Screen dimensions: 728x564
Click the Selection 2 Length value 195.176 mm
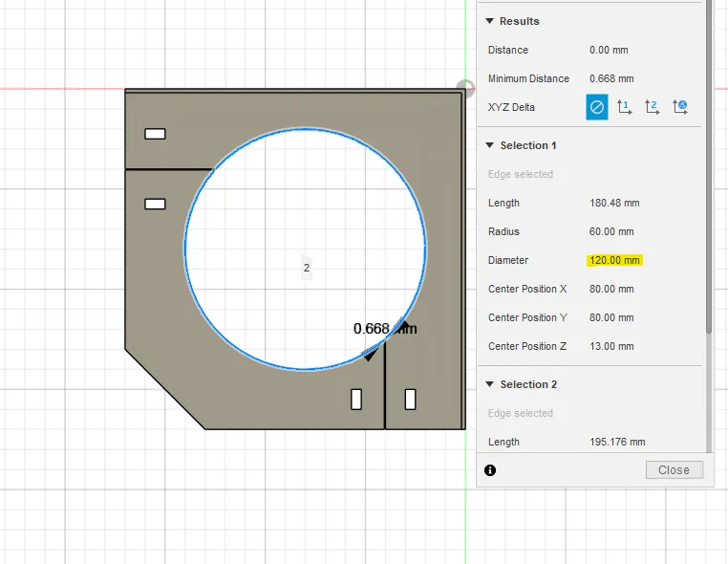[617, 442]
